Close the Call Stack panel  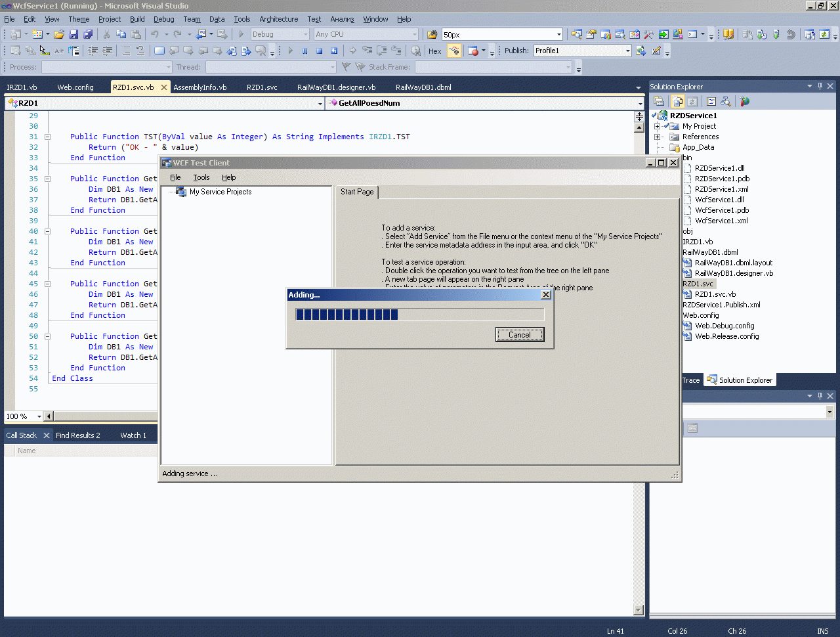47,435
